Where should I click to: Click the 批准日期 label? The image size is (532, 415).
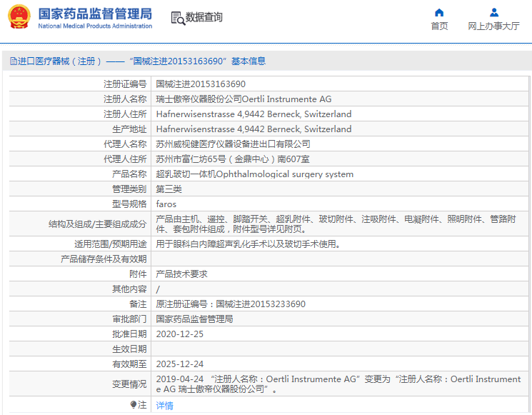129,334
